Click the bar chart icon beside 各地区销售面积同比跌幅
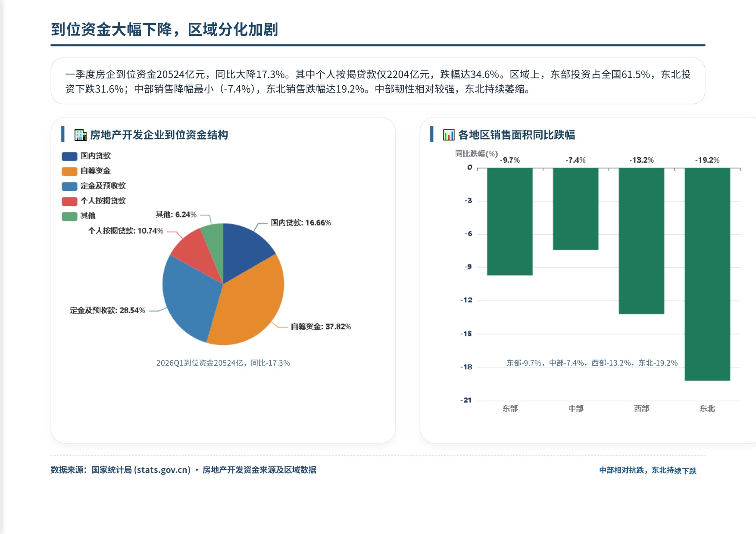 pos(449,135)
